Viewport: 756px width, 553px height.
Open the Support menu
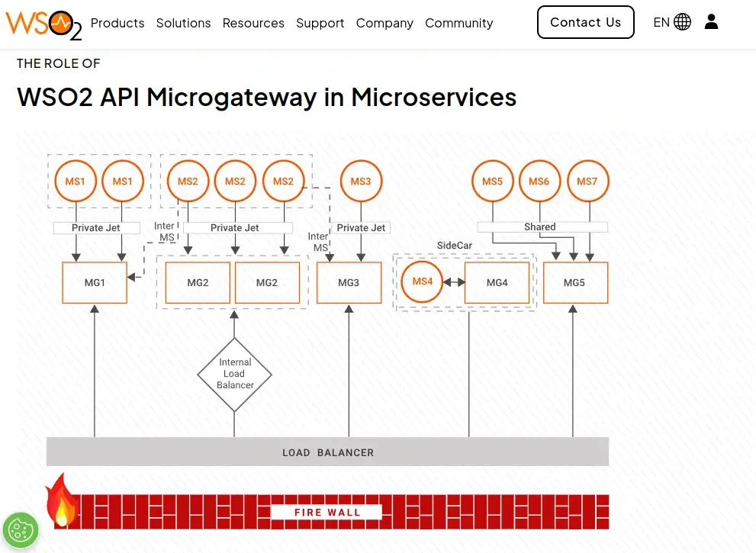pos(320,23)
